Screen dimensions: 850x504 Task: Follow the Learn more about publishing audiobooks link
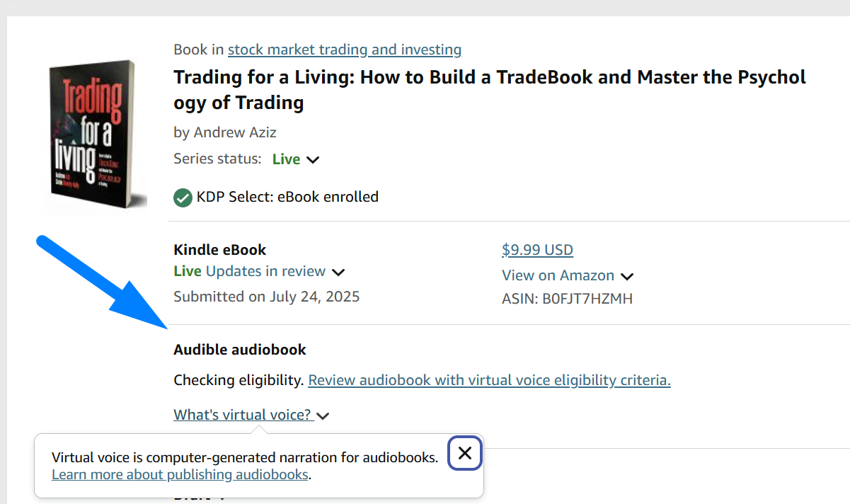(x=180, y=474)
